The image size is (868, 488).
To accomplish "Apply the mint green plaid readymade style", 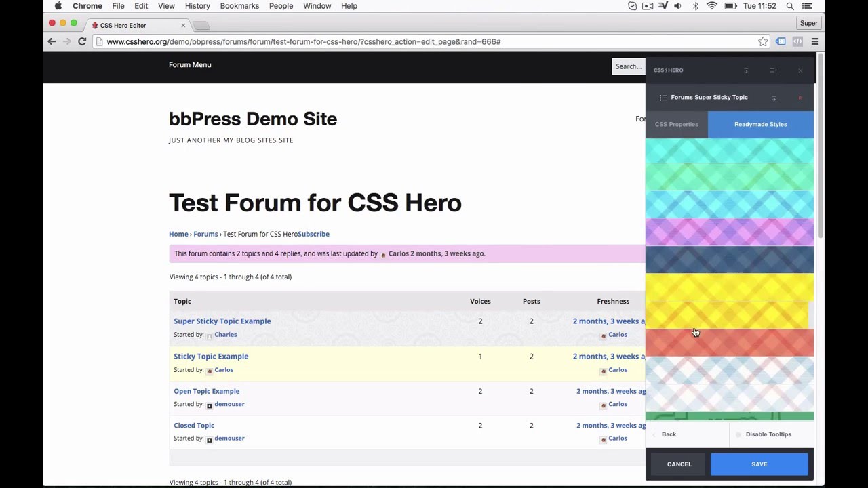I will click(729, 178).
